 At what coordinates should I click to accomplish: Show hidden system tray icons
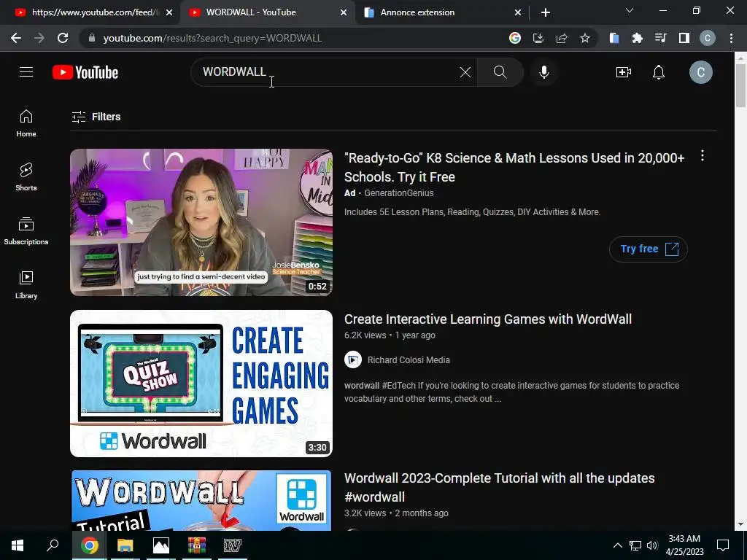617,545
